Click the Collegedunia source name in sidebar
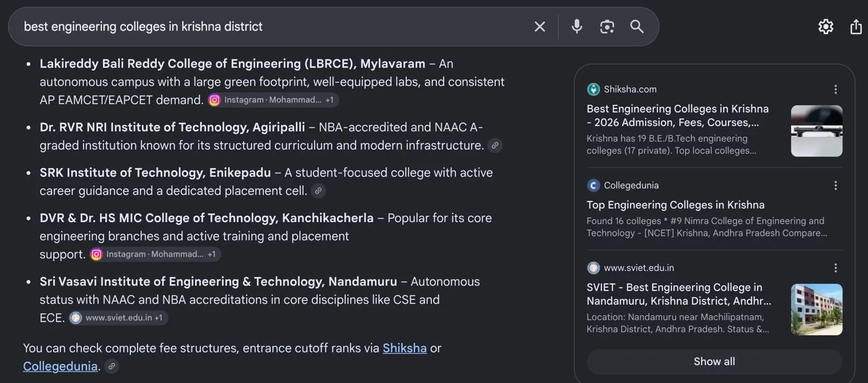This screenshot has width=868, height=383. 631,186
